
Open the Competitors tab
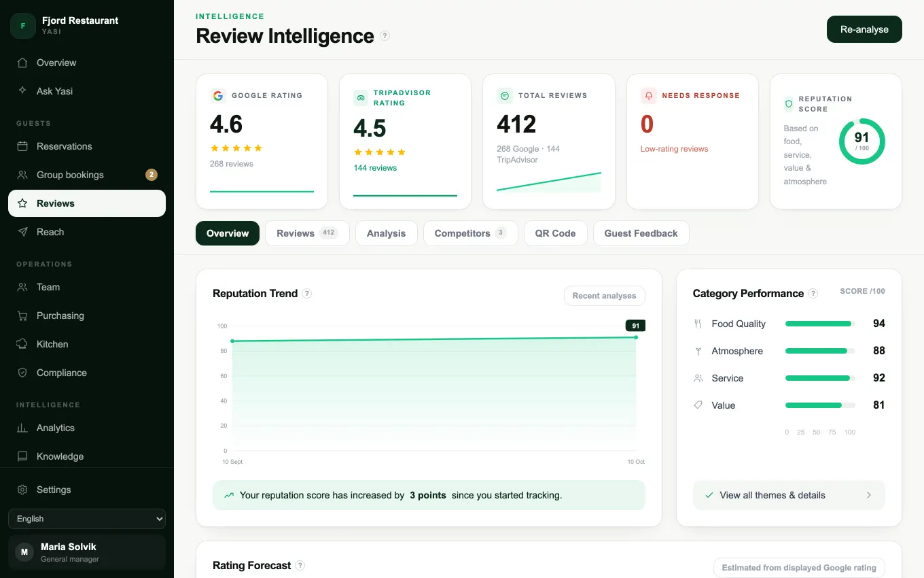pos(470,233)
